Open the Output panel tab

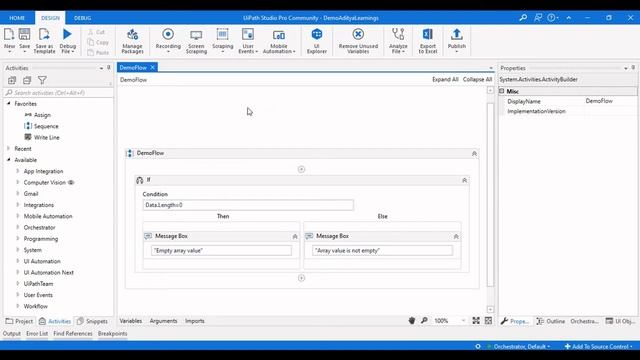[x=11, y=333]
